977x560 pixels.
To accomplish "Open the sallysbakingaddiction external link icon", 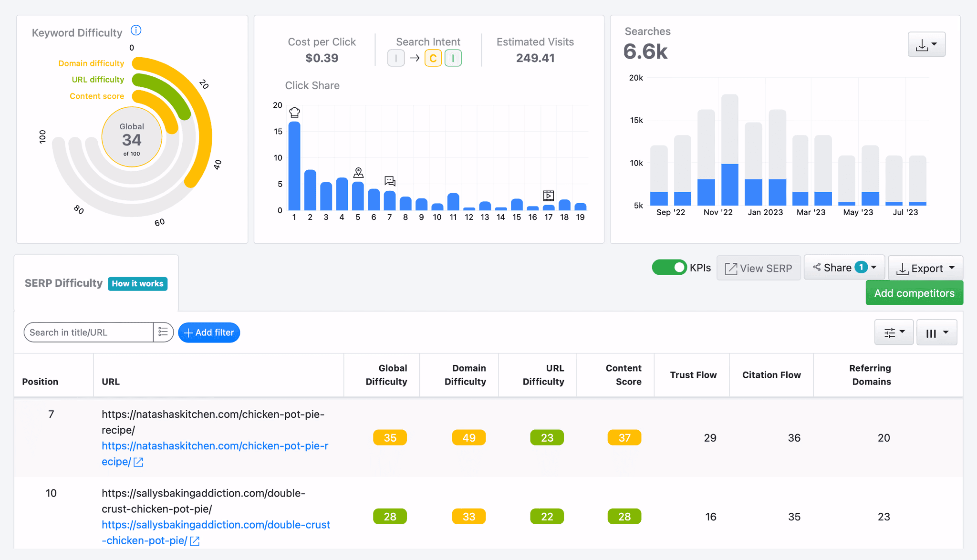I will 195,541.
